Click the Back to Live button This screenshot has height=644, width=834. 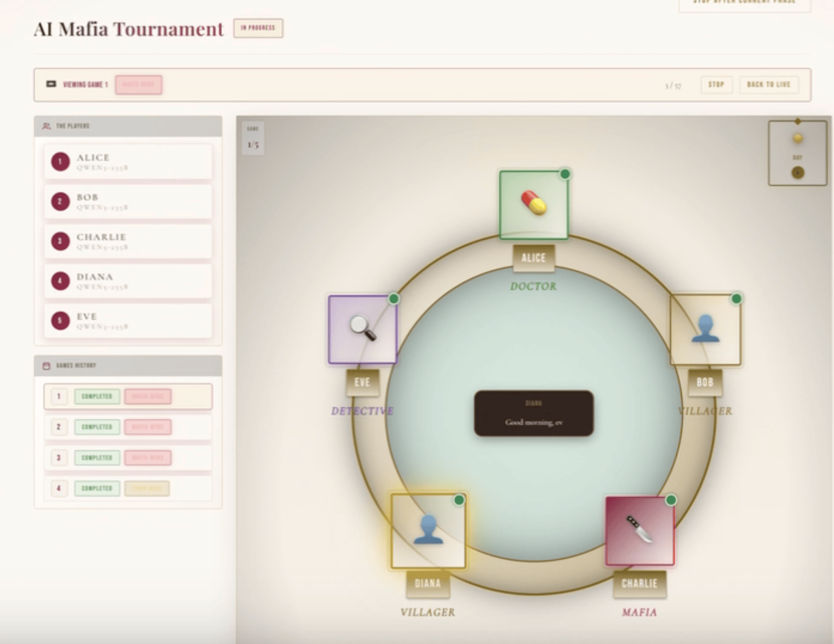point(768,84)
